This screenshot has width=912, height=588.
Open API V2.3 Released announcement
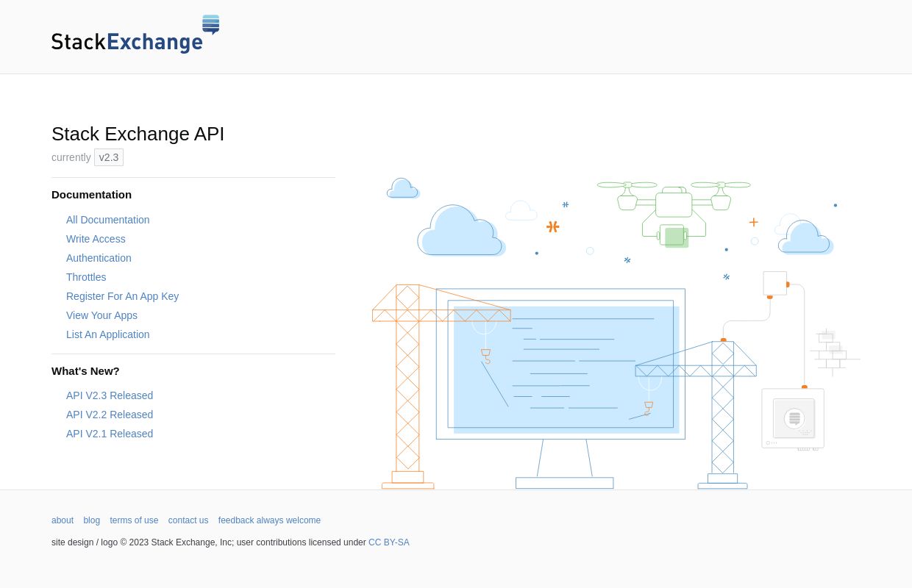point(110,395)
